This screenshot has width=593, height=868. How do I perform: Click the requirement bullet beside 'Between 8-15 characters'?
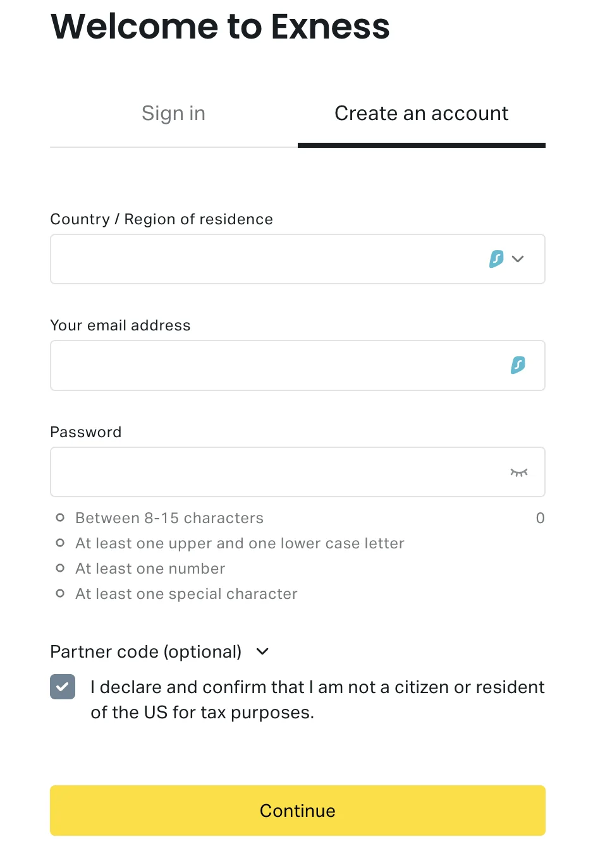click(x=60, y=517)
